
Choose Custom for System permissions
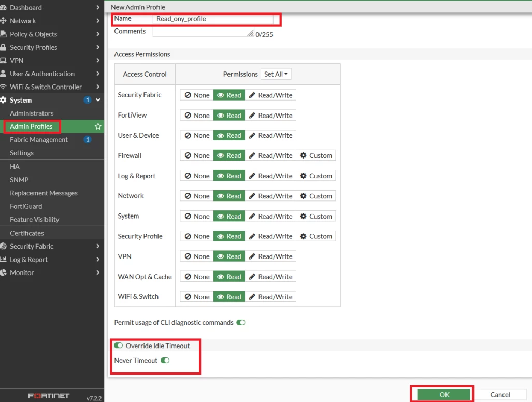pos(316,216)
